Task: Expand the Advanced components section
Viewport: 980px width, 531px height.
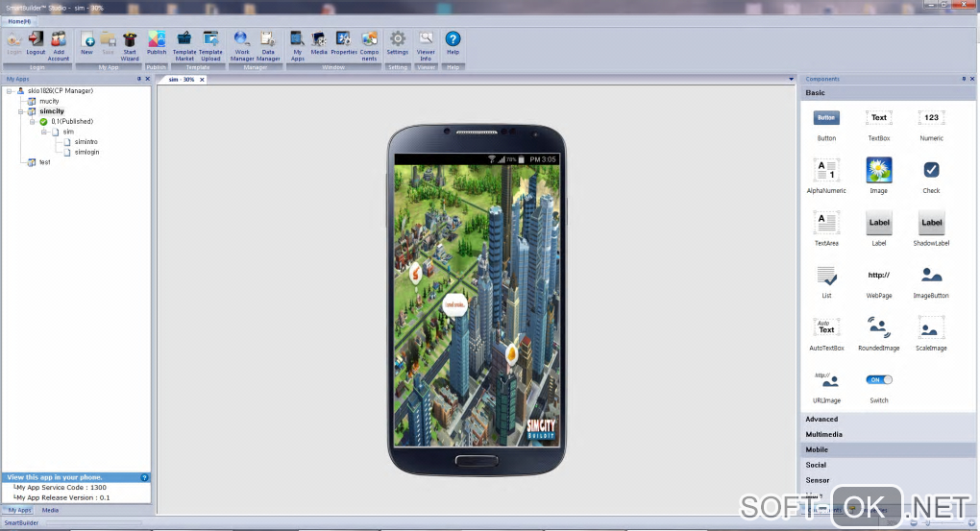Action: pos(888,420)
